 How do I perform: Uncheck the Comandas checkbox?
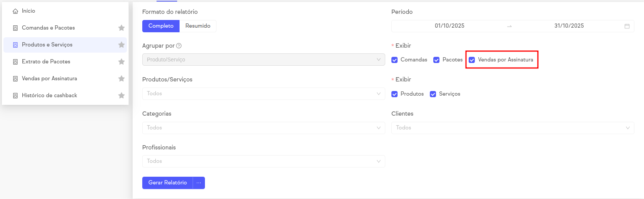(x=394, y=60)
